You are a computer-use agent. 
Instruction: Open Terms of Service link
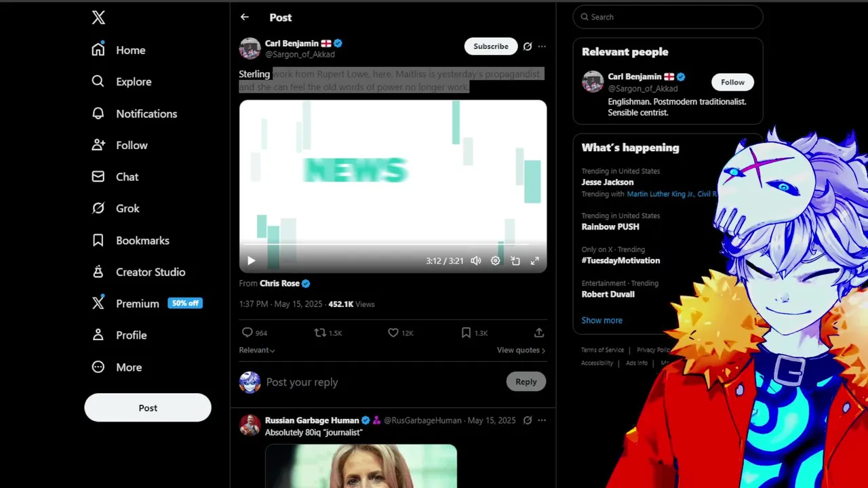click(x=602, y=350)
